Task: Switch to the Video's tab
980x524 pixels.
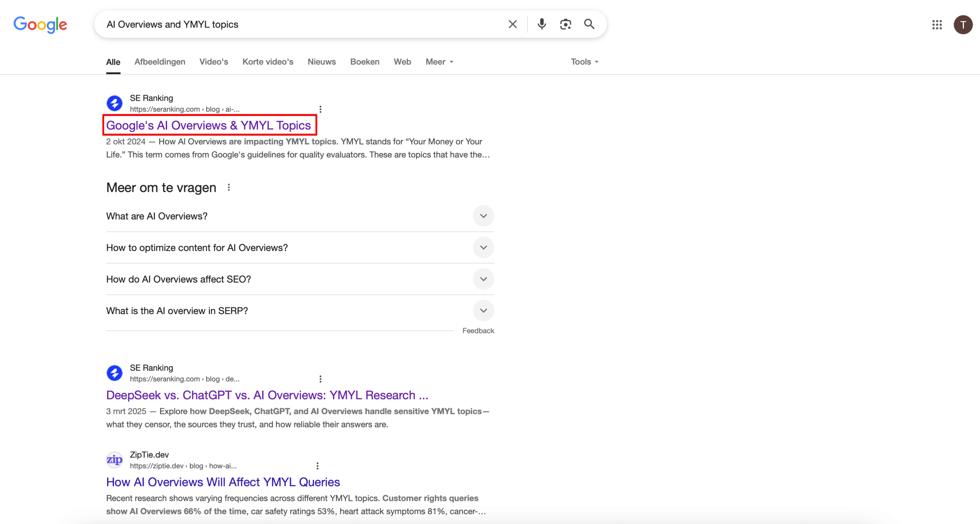Action: (214, 62)
